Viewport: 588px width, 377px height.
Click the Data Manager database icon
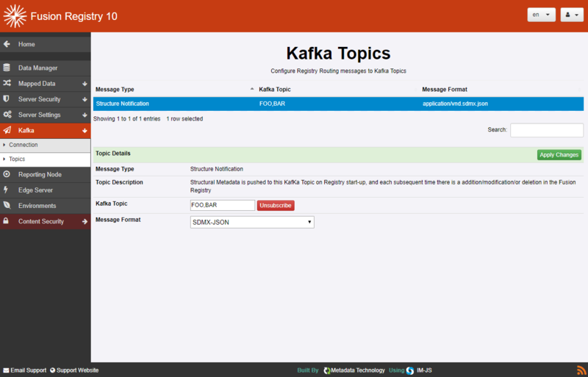(7, 68)
